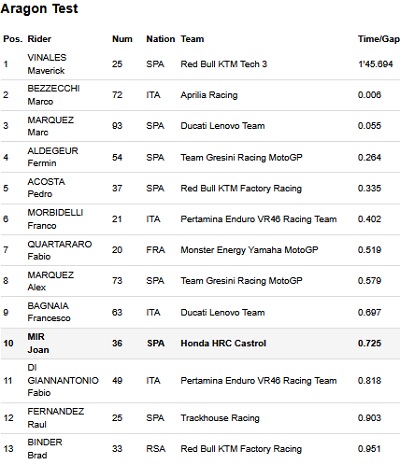The height and width of the screenshot is (464, 400).
Task: Click Aprilia Racing team name
Action: [x=209, y=95]
